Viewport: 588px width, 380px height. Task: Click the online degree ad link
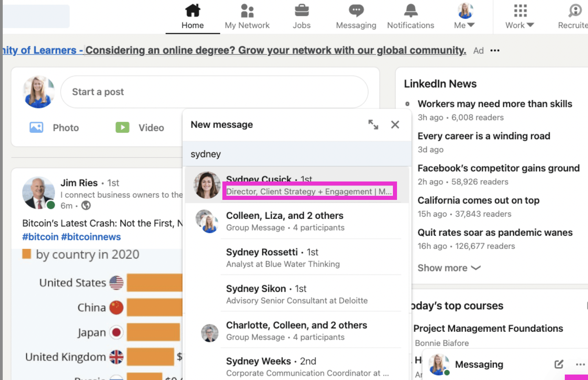coord(276,50)
